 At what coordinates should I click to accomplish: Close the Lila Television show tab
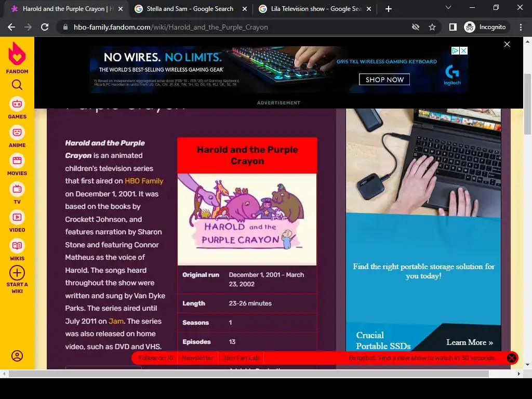pos(369,9)
